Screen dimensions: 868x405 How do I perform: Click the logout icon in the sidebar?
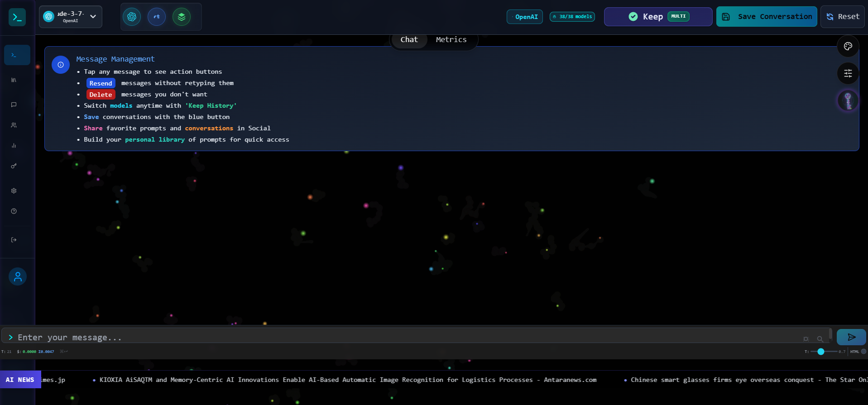14,240
